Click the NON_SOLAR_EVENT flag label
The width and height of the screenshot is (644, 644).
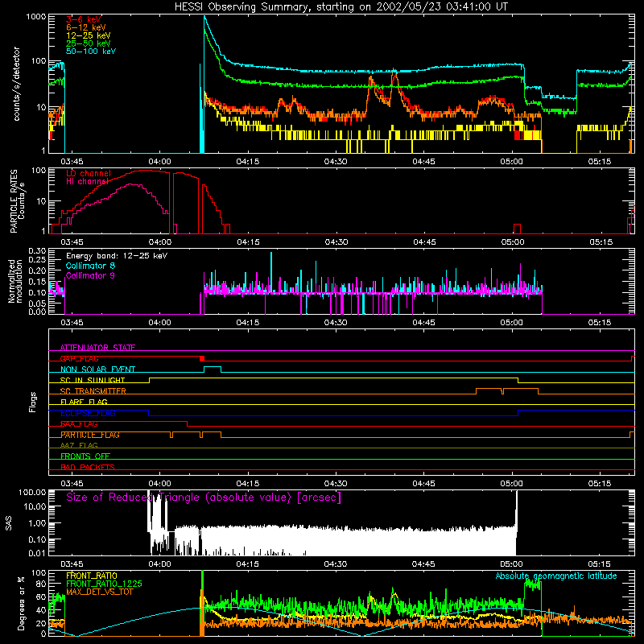[x=97, y=369]
